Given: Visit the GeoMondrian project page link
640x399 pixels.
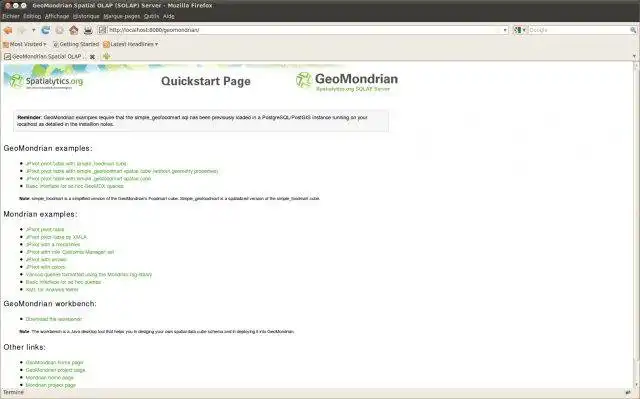Looking at the screenshot, I should point(56,370).
